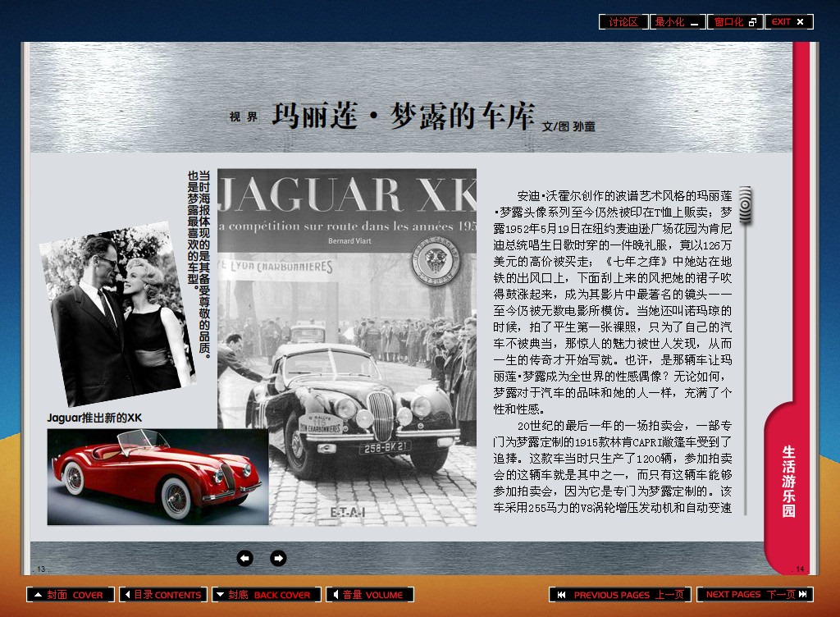Image resolution: width=840 pixels, height=617 pixels.
Task: Switch to windowed mode with 窗口化
Action: click(735, 22)
